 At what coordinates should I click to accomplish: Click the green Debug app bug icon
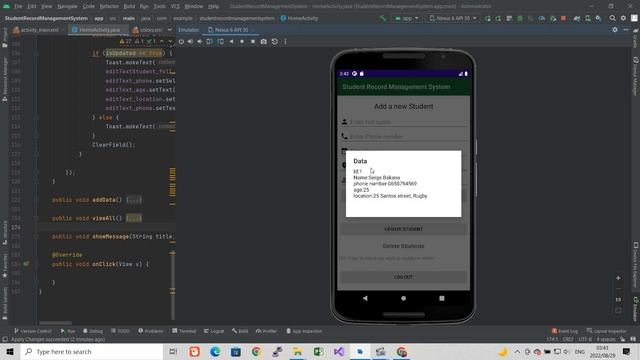(x=520, y=18)
